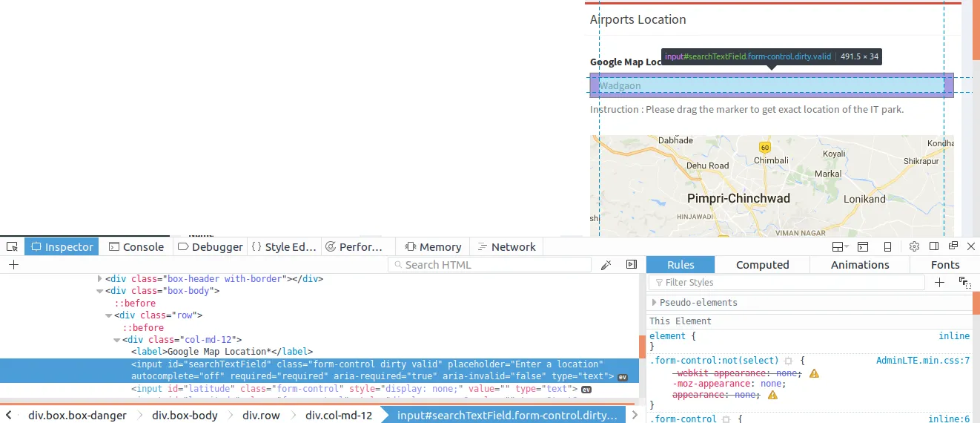The image size is (980, 423).
Task: Collapse the row div node
Action: click(109, 315)
